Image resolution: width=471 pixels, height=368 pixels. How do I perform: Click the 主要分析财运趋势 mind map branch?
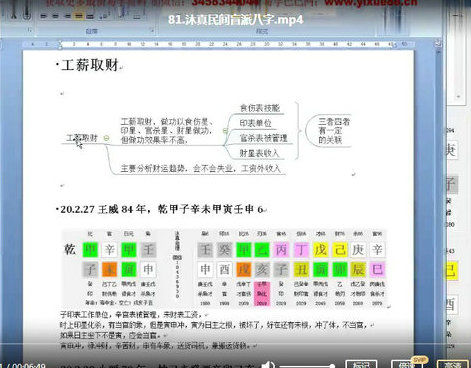[200, 168]
